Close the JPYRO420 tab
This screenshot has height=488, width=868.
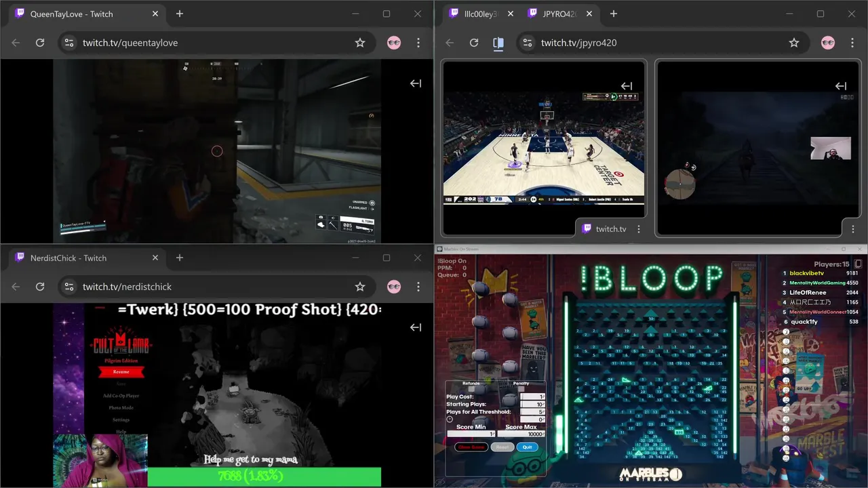pyautogui.click(x=589, y=14)
